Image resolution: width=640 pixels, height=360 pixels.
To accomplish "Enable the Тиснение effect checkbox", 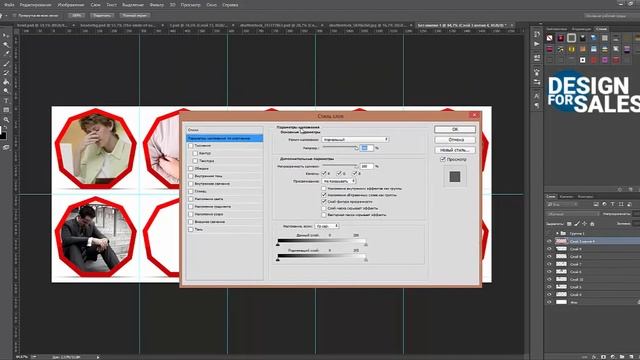I will click(x=191, y=145).
